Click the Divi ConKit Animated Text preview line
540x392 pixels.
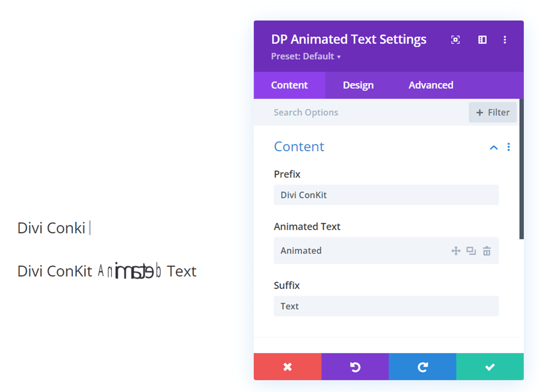tap(107, 271)
